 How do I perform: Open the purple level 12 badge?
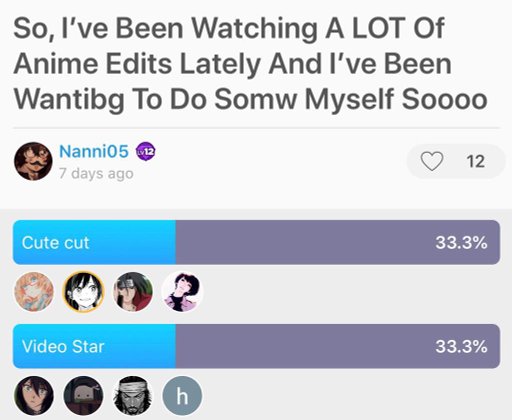point(146,152)
